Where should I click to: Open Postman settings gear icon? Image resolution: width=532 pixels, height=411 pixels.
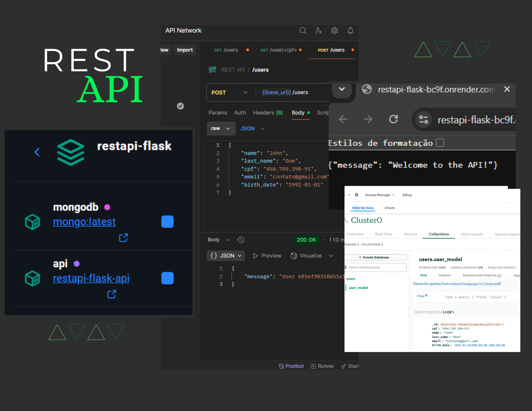coord(334,31)
